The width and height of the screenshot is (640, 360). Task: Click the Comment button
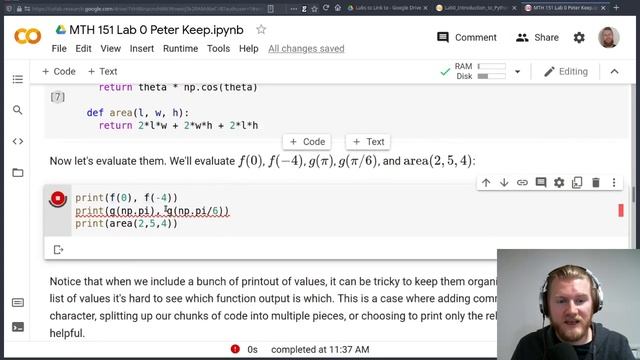click(467, 38)
